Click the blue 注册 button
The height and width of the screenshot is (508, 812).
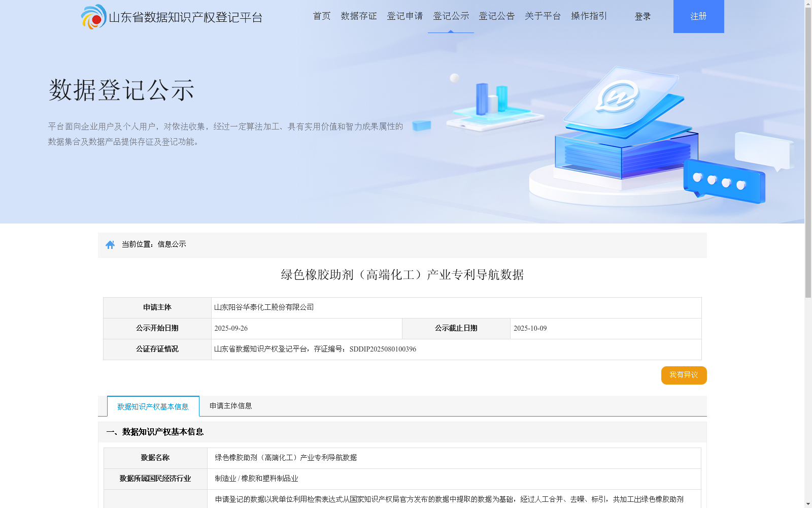coord(699,16)
